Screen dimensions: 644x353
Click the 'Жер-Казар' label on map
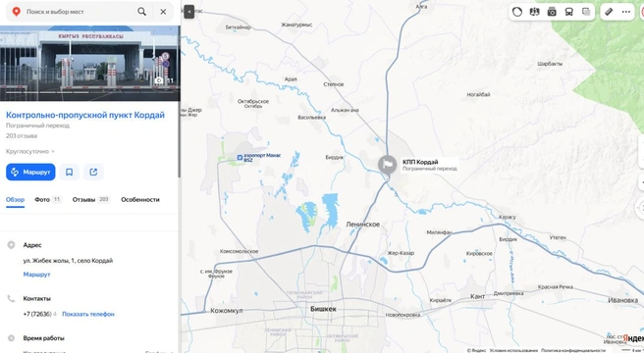(x=401, y=253)
